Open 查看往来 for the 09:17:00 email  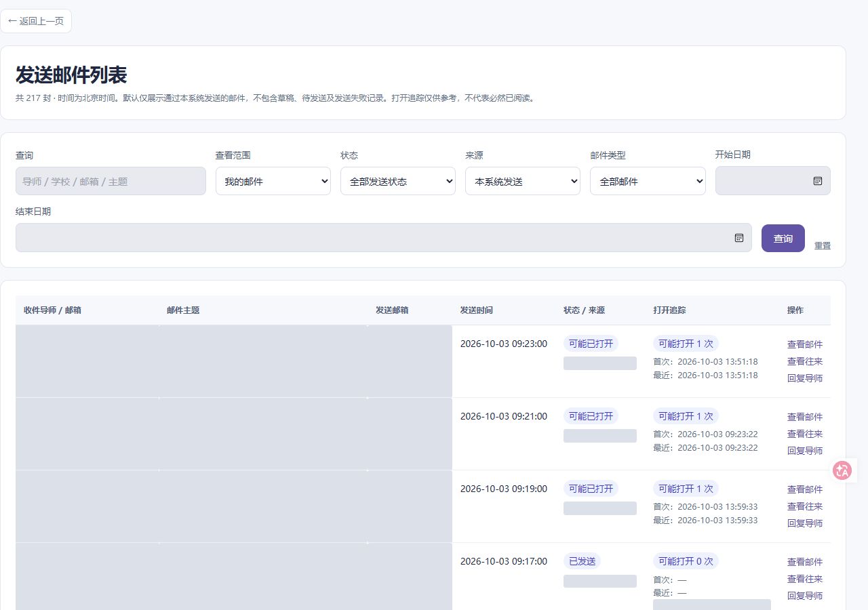805,579
